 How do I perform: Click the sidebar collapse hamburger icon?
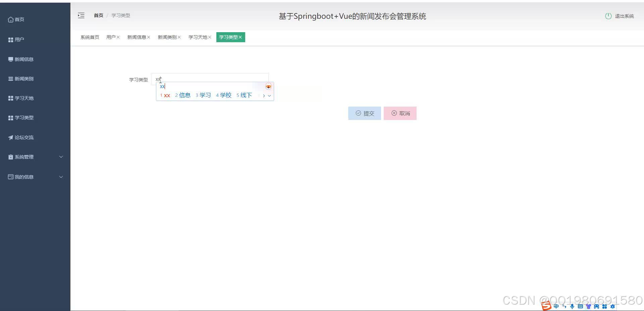(81, 15)
